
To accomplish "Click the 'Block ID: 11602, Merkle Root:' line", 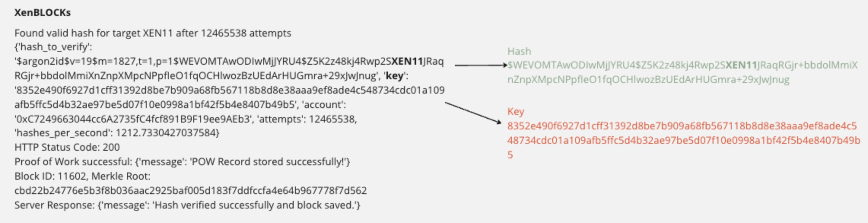I will click(x=82, y=176).
